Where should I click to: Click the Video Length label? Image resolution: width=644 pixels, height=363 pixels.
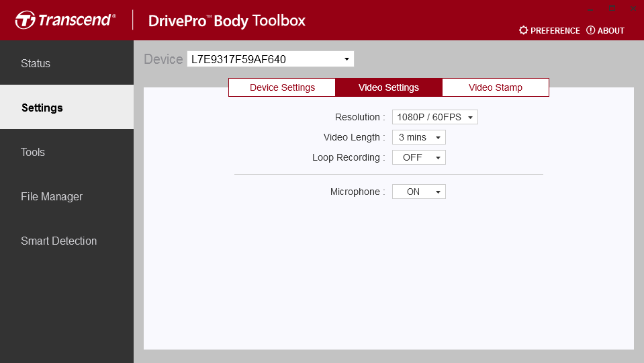[354, 137]
